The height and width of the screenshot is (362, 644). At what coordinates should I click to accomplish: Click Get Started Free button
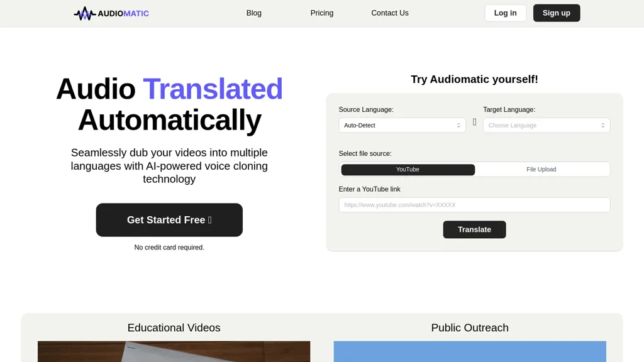tap(169, 219)
